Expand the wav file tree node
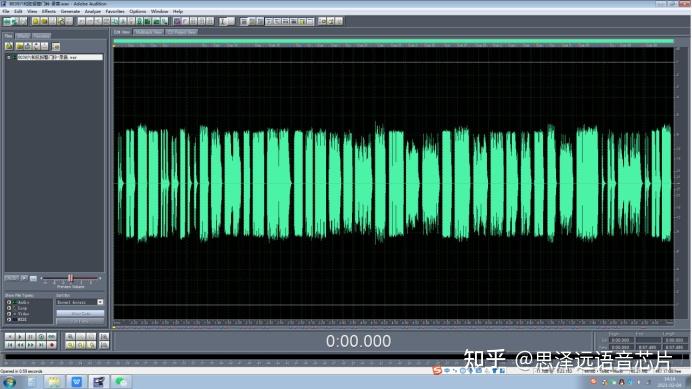The image size is (692, 389). tap(8, 57)
